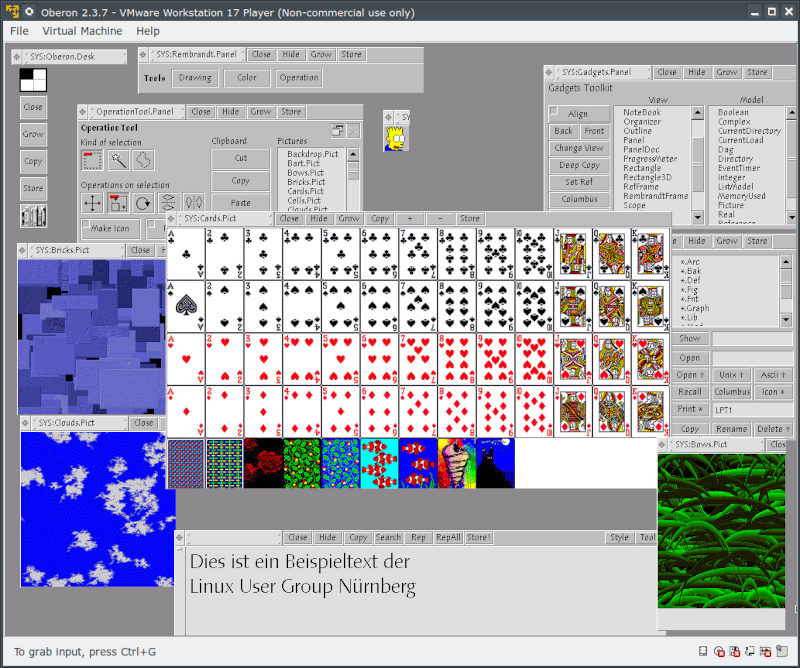This screenshot has width=800, height=668.
Task: Toggle the partially hidden checkbox beside Make Icon
Action: (151, 224)
